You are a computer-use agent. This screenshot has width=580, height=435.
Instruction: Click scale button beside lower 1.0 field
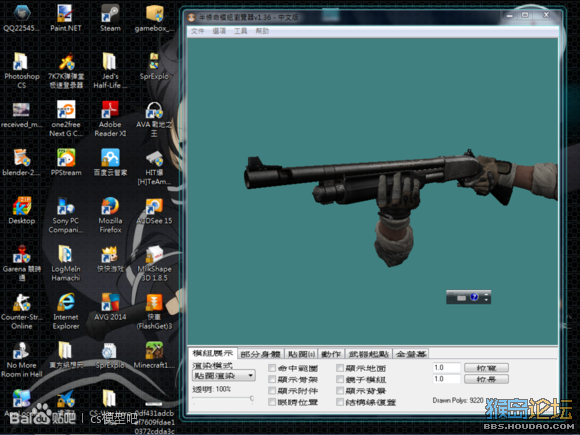click(x=486, y=379)
